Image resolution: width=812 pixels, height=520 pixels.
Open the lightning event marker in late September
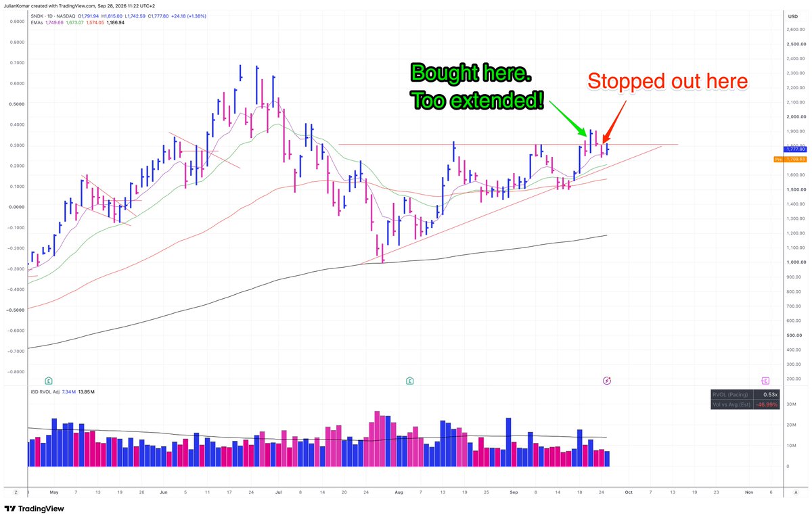pos(607,381)
